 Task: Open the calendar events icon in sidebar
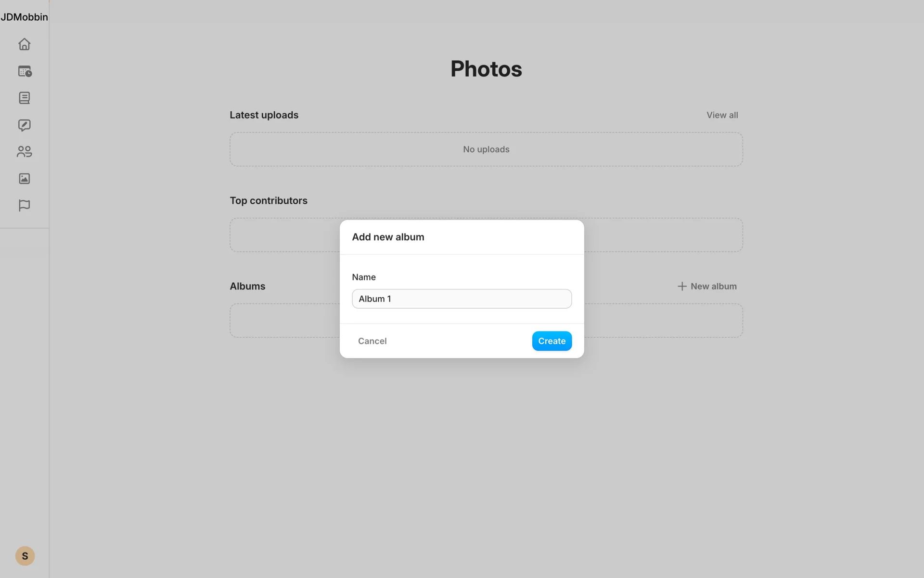click(x=25, y=71)
